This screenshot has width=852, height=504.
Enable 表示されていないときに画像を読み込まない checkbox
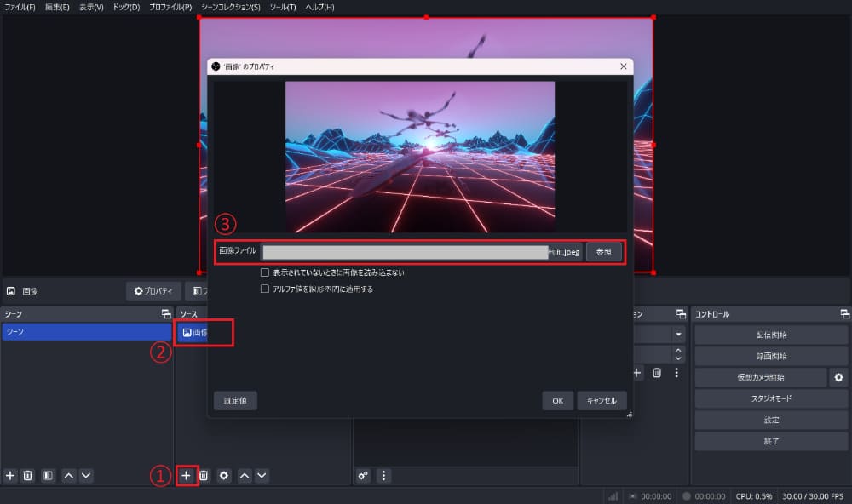pos(265,272)
